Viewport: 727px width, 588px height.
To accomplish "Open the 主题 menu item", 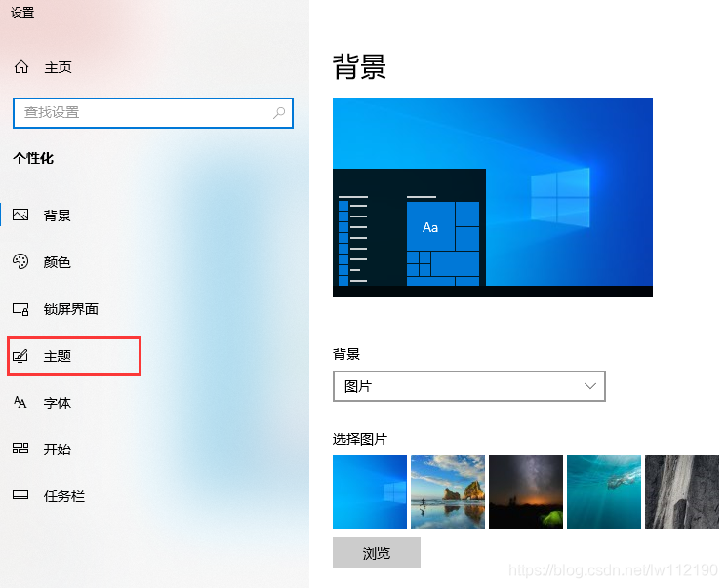I will coord(74,356).
